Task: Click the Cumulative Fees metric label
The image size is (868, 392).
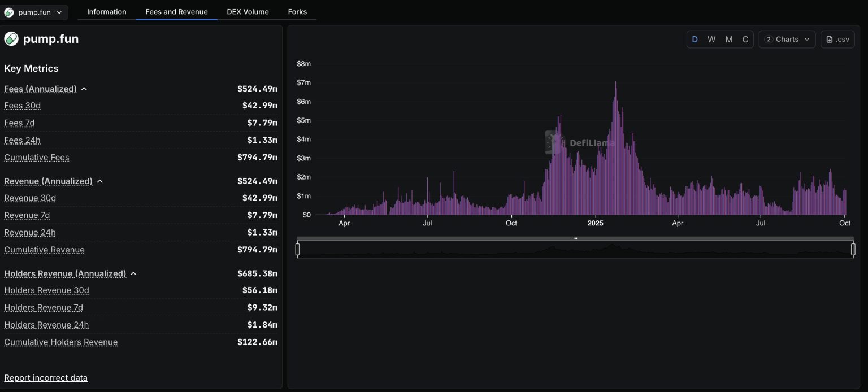Action: click(x=37, y=158)
